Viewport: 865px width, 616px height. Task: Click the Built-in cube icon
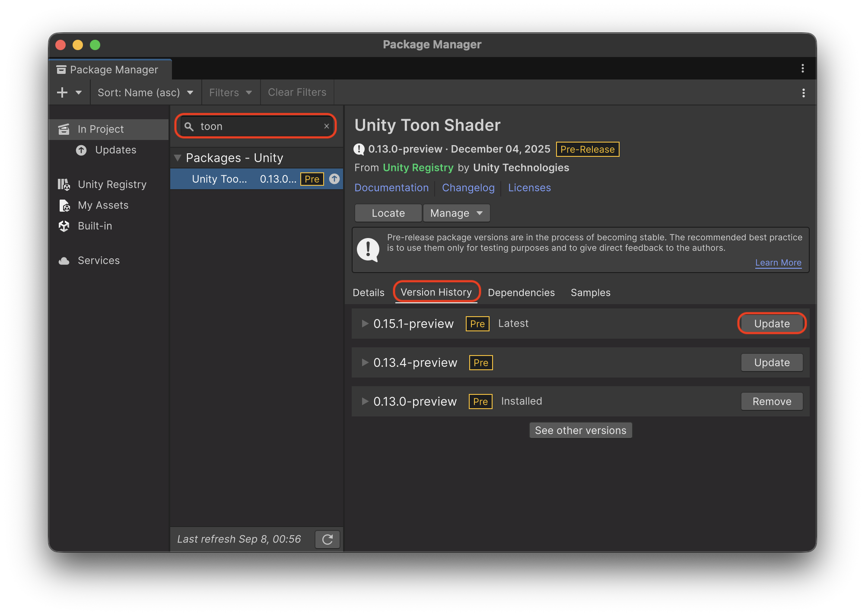[64, 226]
